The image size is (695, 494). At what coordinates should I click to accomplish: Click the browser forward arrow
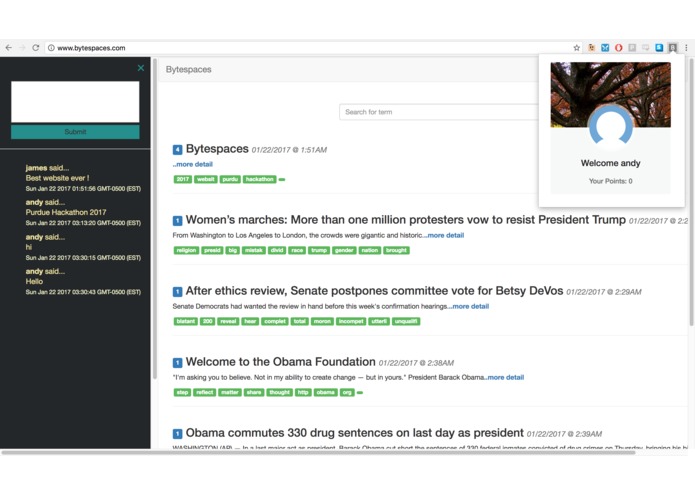(x=22, y=48)
